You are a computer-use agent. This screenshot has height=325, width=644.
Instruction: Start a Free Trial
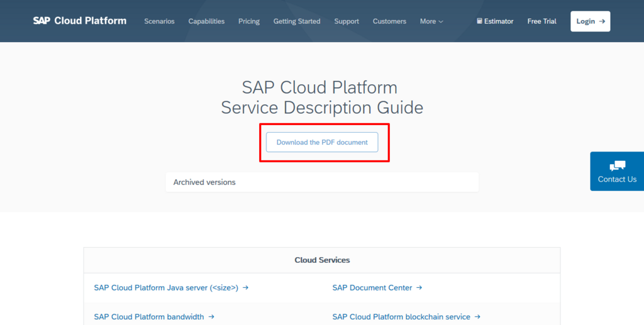click(x=541, y=21)
